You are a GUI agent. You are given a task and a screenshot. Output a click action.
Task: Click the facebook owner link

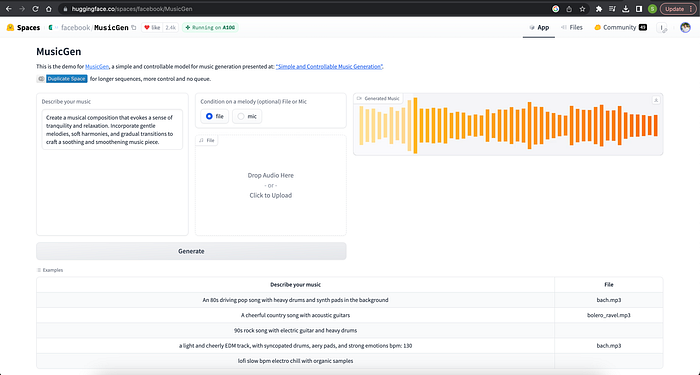click(75, 28)
